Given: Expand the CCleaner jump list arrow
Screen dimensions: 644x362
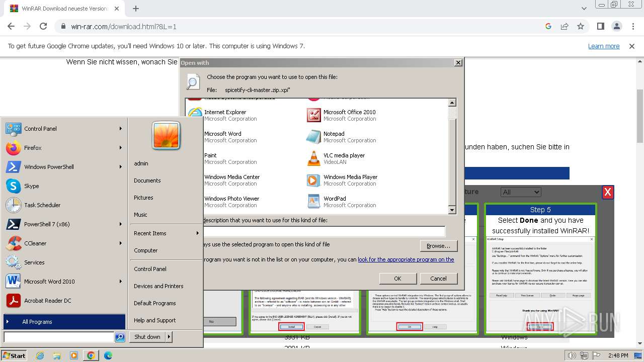Looking at the screenshot, I should coord(121,243).
